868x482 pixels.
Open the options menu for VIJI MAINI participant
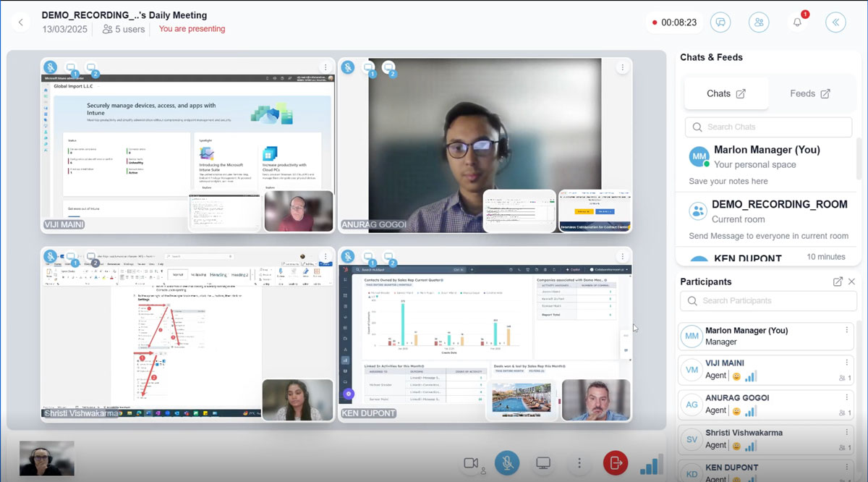(846, 363)
